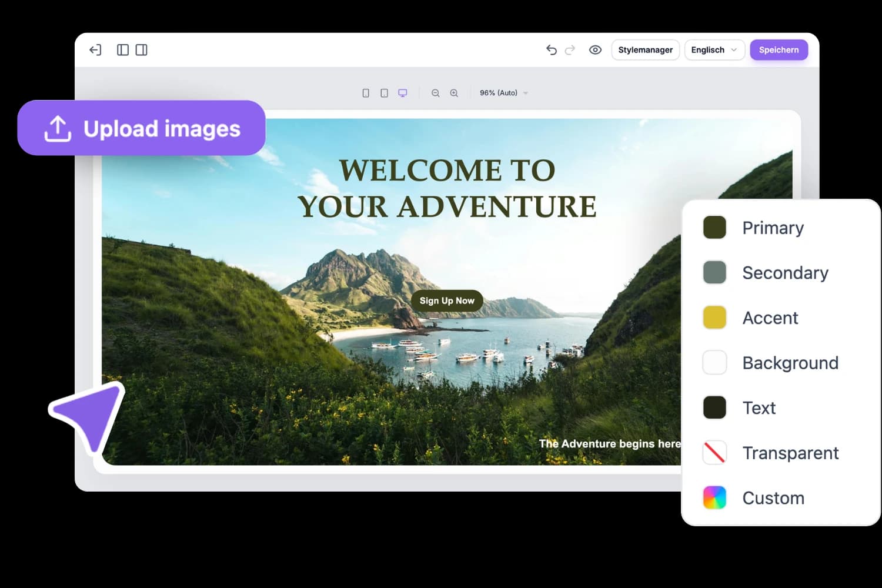
Task: Select the Accent color swatch
Action: [x=714, y=318]
